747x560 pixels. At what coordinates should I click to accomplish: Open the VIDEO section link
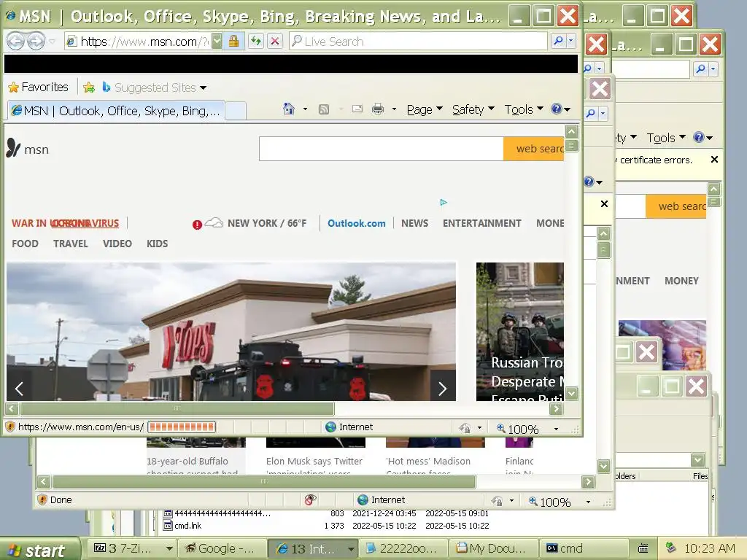tap(117, 244)
